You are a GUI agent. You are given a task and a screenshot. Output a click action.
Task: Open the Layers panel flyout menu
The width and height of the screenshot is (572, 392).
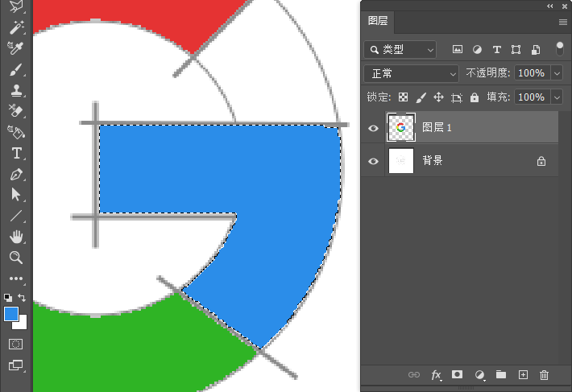[x=563, y=23]
